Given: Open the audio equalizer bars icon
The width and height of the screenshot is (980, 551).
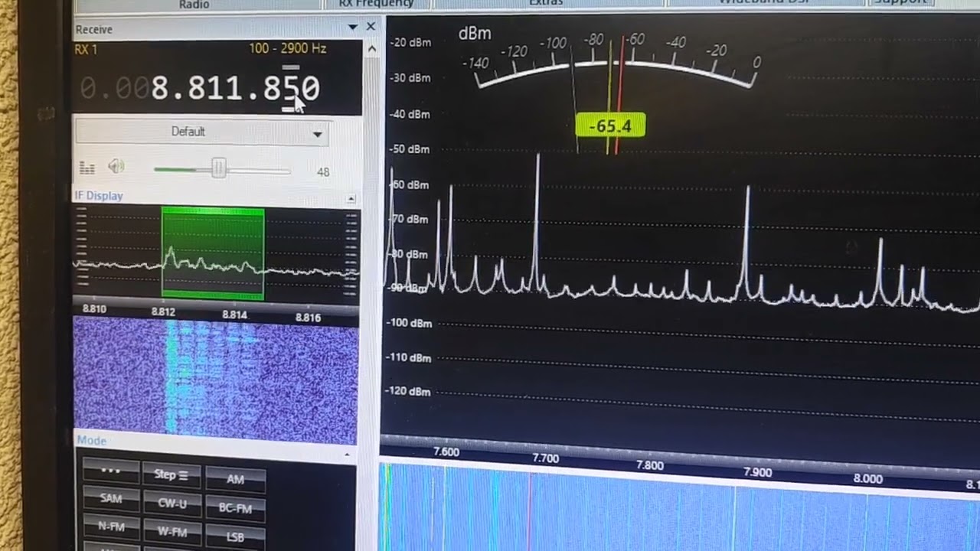Looking at the screenshot, I should click(x=87, y=168).
